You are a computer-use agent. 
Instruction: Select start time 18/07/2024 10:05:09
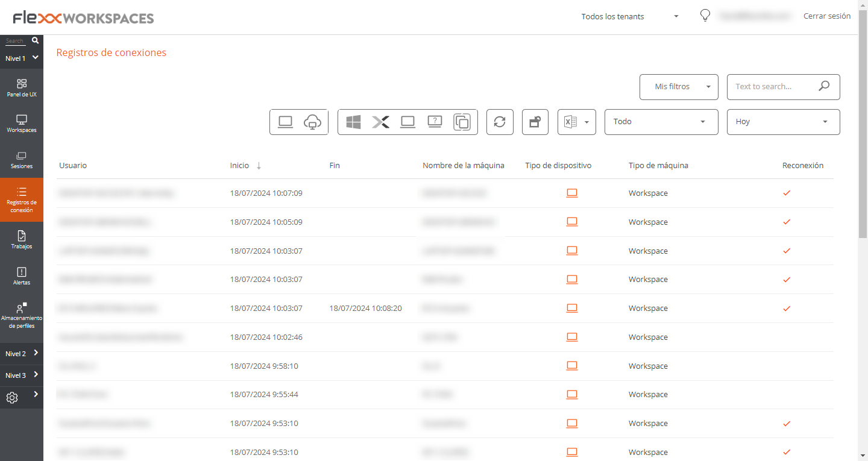tap(266, 222)
